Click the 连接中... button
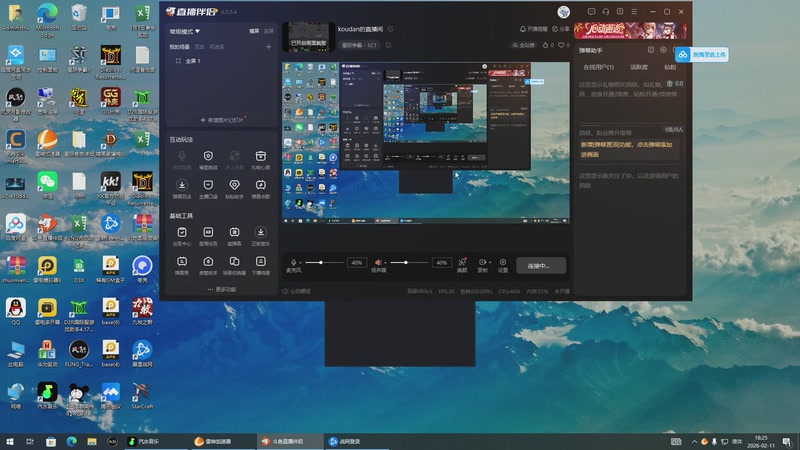This screenshot has height=450, width=800. pyautogui.click(x=541, y=266)
